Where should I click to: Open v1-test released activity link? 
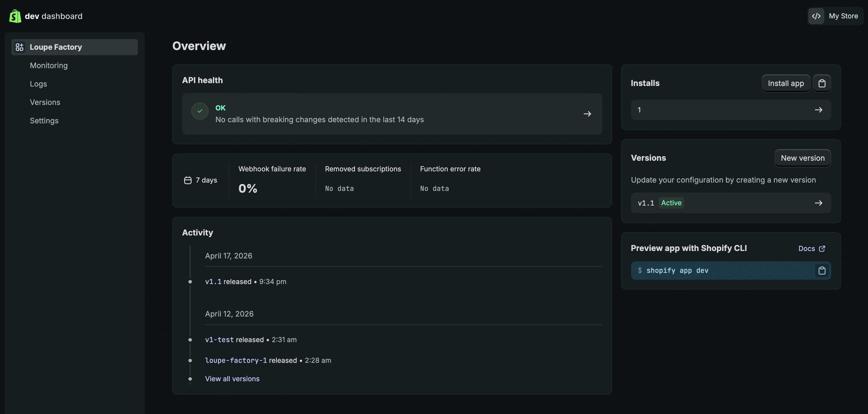tap(219, 340)
